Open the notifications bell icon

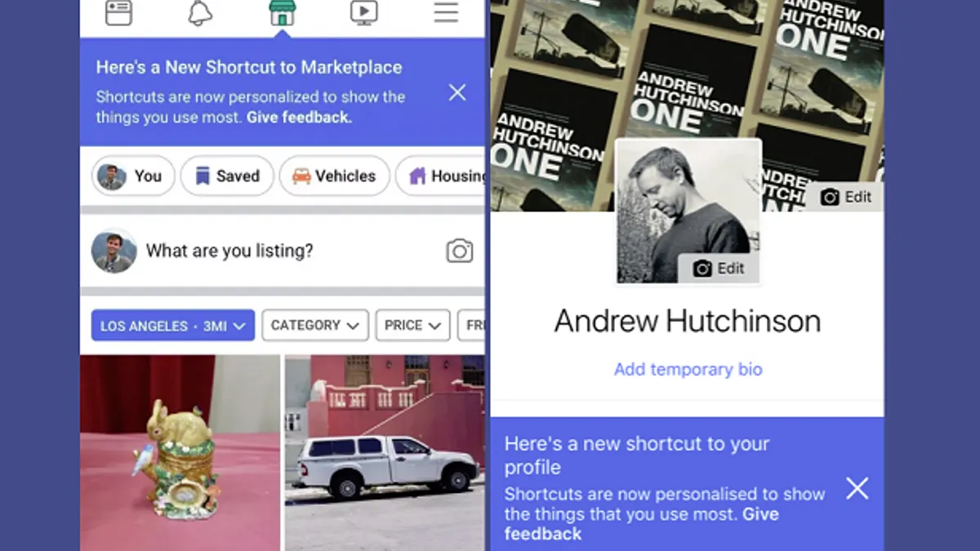point(200,13)
